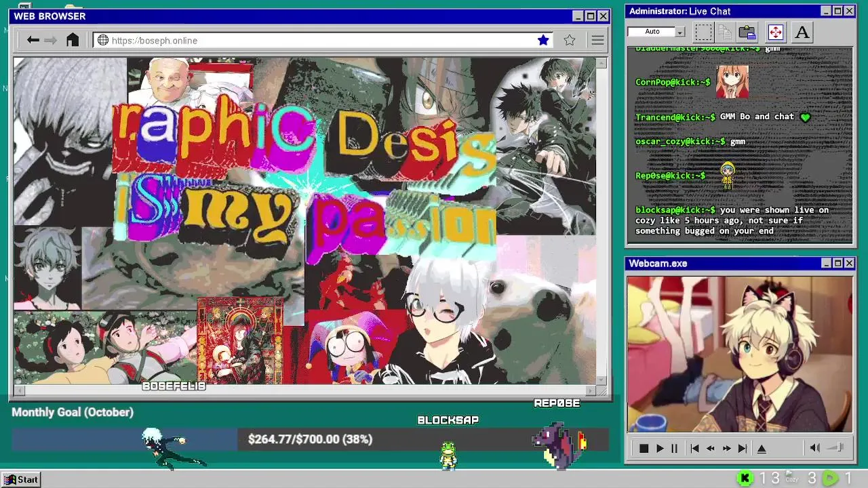Click the Auto combo box field
The image size is (868, 488).
(x=652, y=32)
